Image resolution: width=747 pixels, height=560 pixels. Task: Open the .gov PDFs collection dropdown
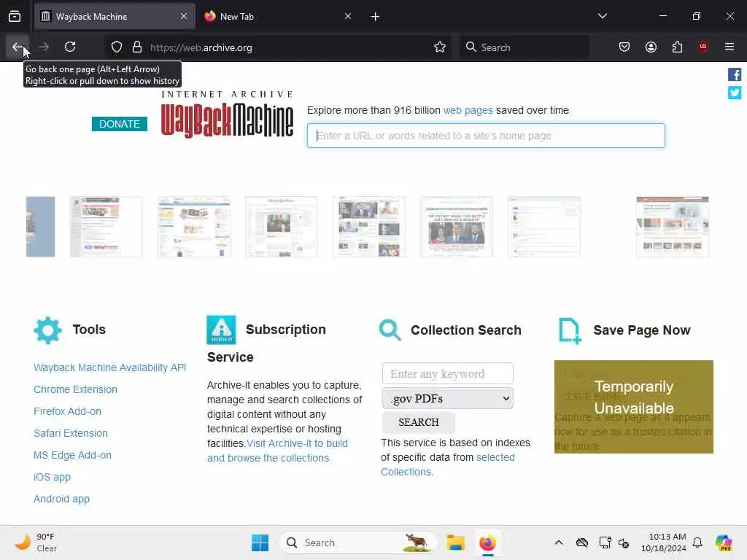point(447,398)
